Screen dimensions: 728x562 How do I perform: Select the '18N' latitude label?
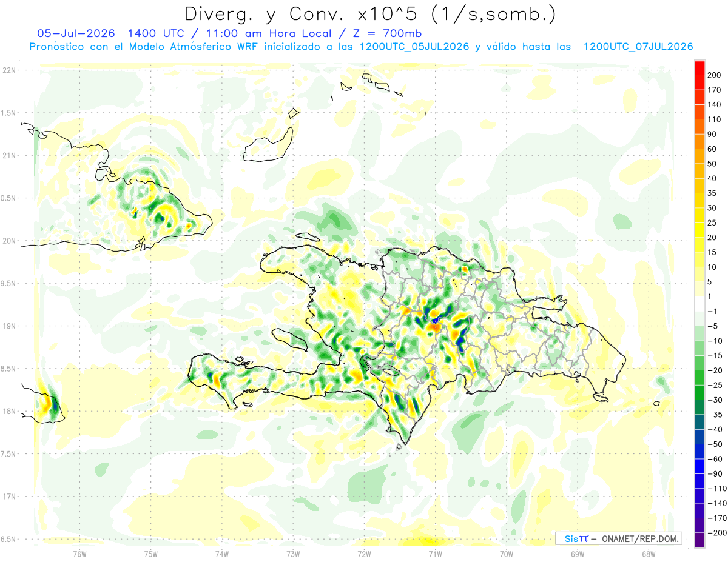click(9, 411)
